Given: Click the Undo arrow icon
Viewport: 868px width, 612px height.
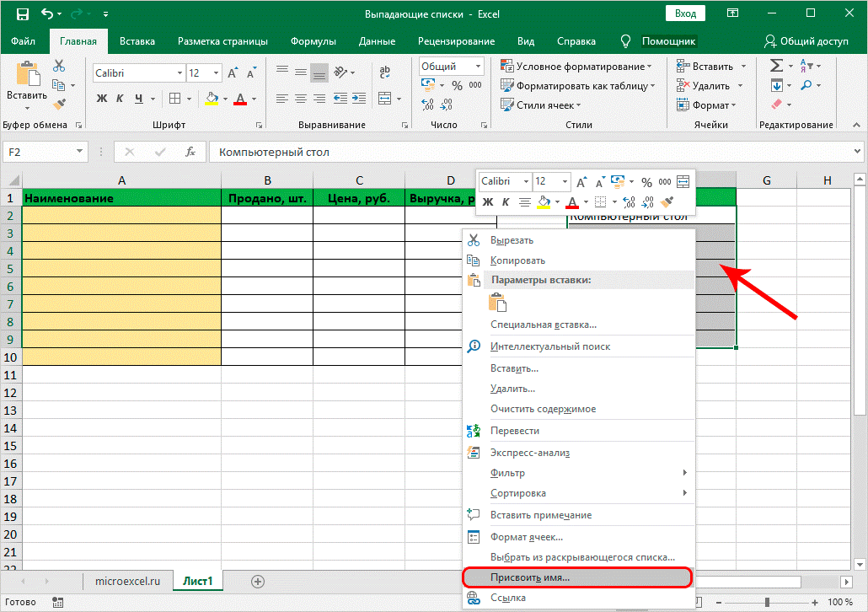Looking at the screenshot, I should pos(46,14).
